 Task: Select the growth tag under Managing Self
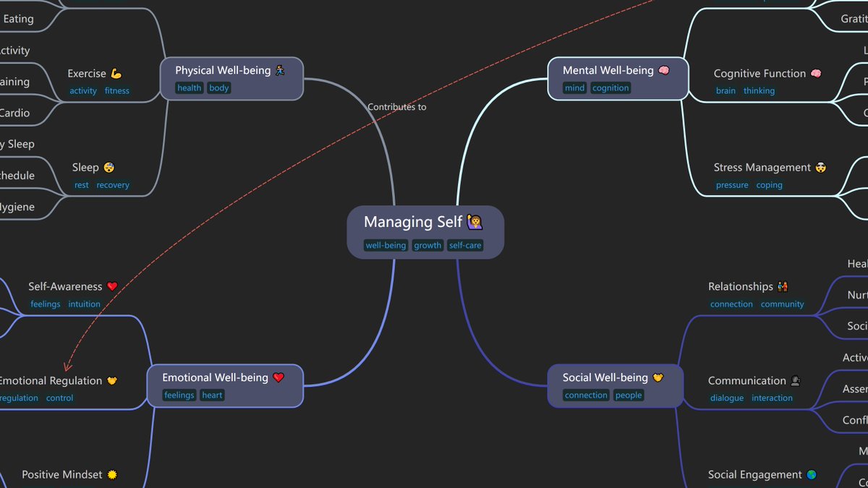(427, 245)
